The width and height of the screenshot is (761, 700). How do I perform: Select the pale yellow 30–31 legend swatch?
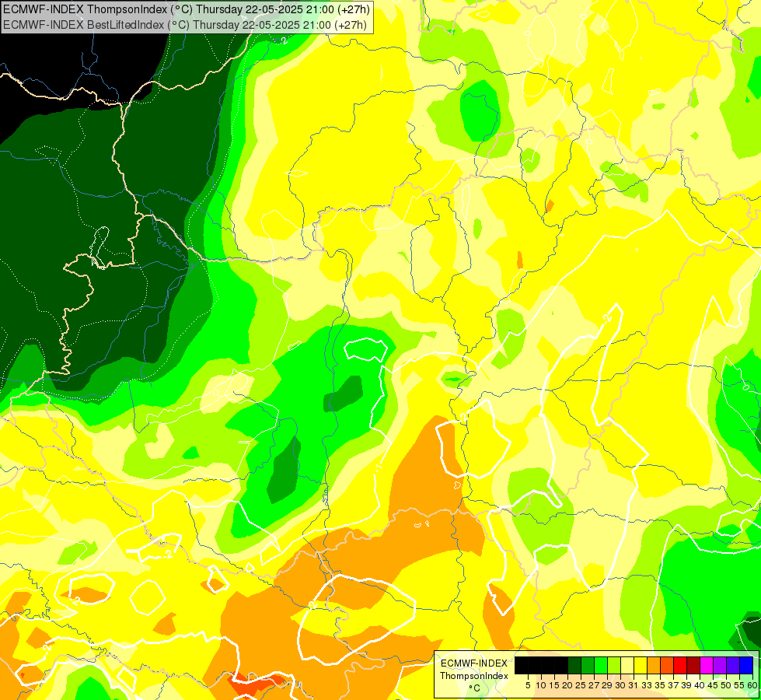pos(627,666)
